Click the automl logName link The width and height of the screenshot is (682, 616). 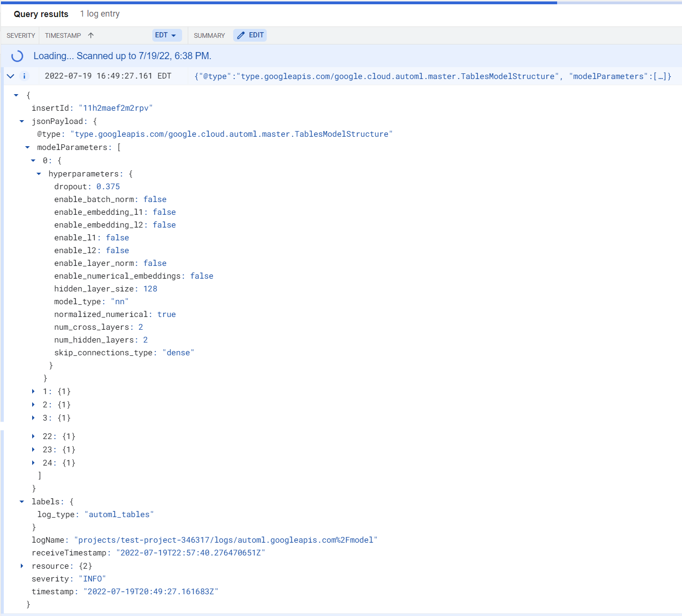(227, 539)
